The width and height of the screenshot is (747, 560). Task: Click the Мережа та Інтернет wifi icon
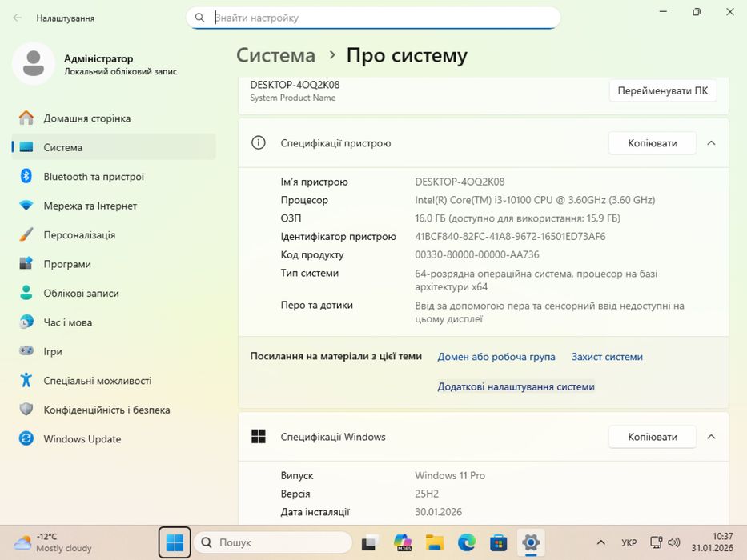26,206
